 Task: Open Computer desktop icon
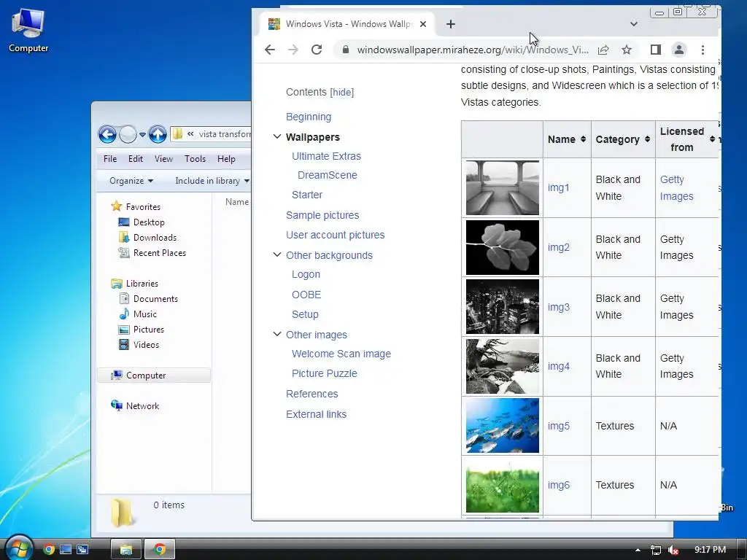(28, 31)
